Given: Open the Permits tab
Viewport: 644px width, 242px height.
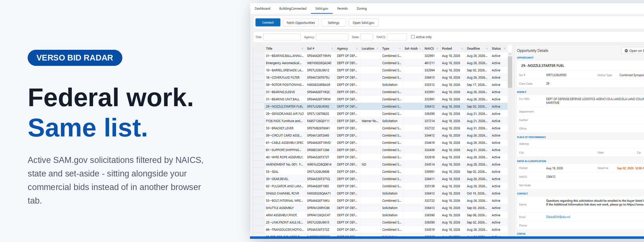Looking at the screenshot, I should (342, 9).
